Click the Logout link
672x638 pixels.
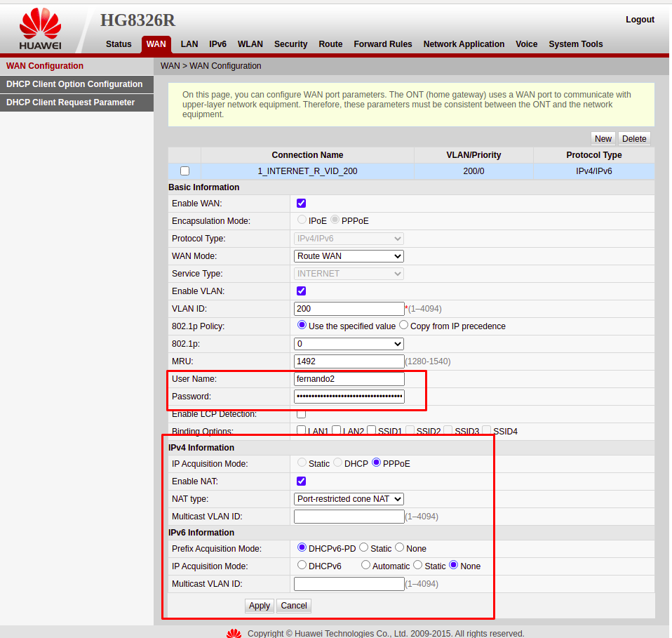pos(640,20)
